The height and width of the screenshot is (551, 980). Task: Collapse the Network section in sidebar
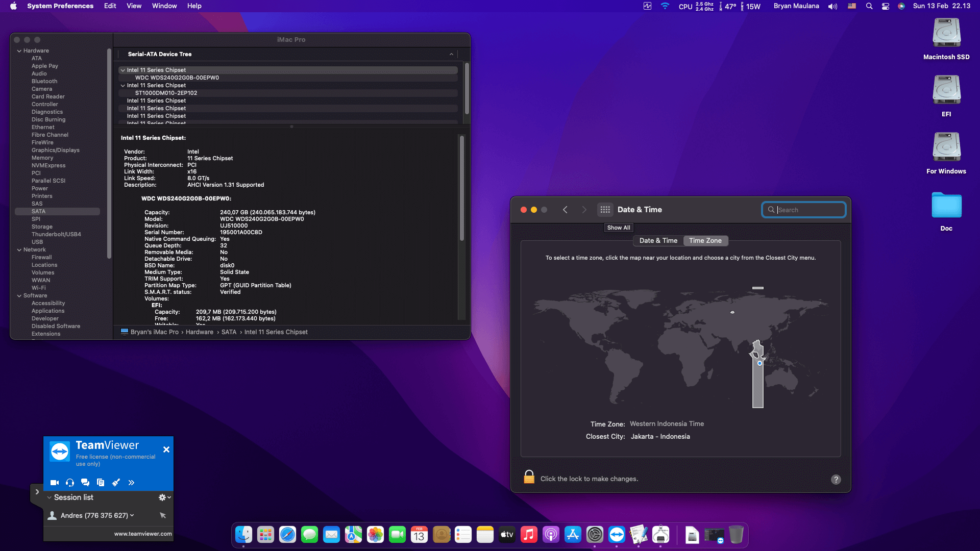click(x=19, y=250)
